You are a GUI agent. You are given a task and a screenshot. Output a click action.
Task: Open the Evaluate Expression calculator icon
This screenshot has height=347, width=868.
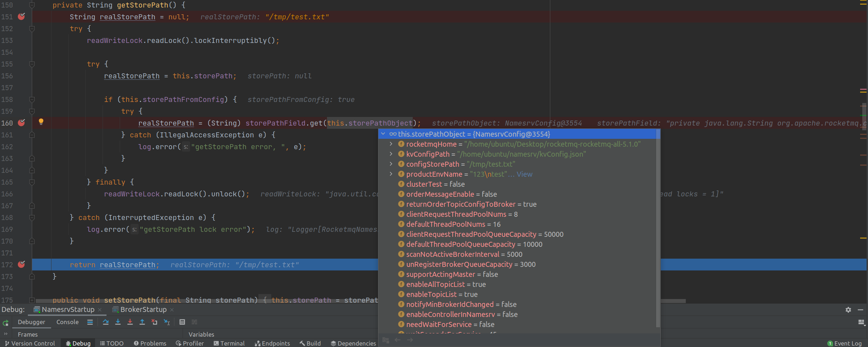(183, 322)
